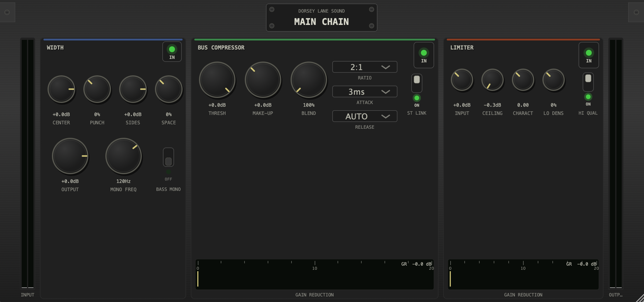Image resolution: width=644 pixels, height=302 pixels.
Task: Click the PUNCH knob
Action: 97,89
